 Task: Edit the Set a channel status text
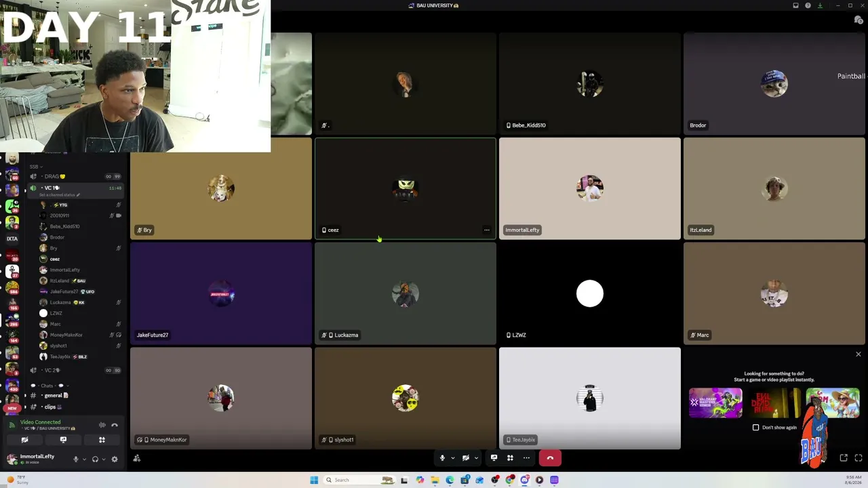[61, 195]
